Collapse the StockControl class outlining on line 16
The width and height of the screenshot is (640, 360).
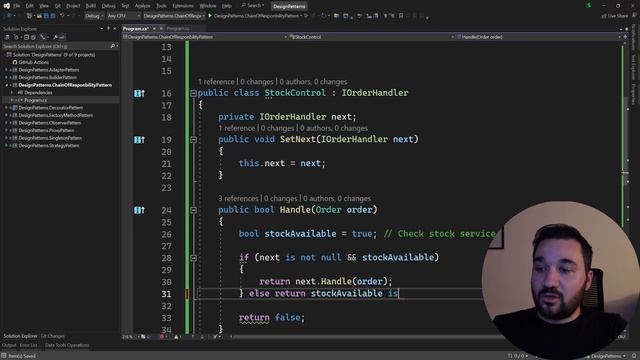pyautogui.click(x=193, y=93)
